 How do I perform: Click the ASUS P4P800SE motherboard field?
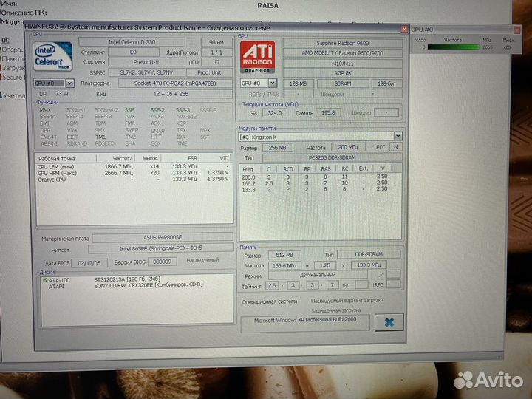[x=163, y=237]
